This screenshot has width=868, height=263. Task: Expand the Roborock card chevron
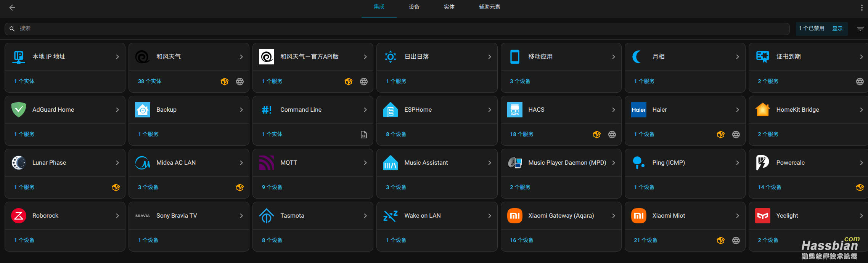117,216
